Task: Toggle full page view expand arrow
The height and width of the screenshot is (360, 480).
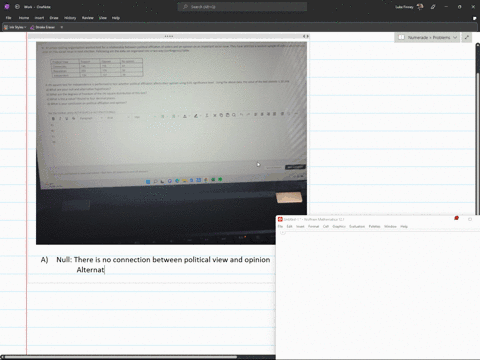Action: (x=467, y=38)
